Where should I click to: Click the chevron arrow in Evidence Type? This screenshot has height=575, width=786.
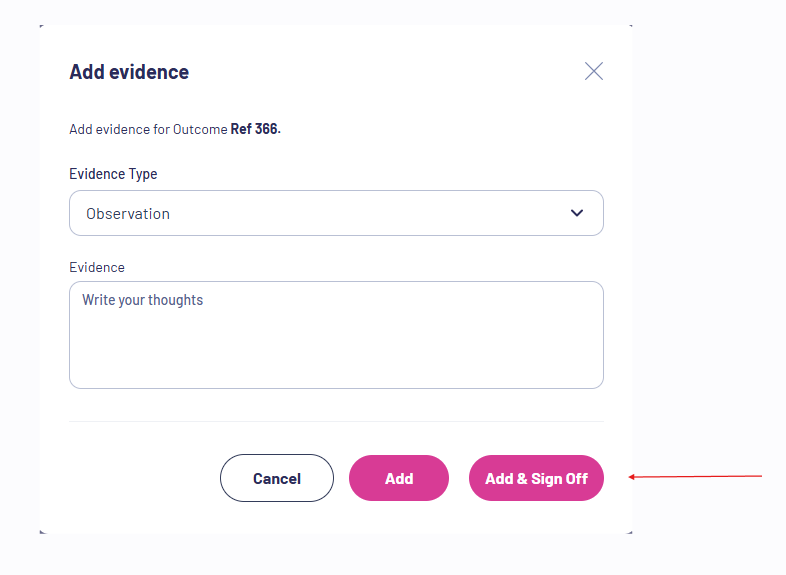click(577, 213)
